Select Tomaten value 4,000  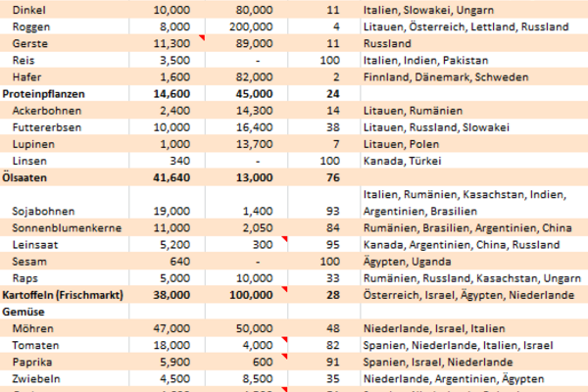258,346
